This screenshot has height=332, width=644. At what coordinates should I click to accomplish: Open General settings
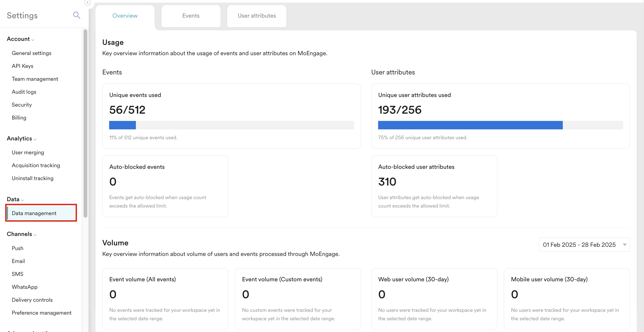[x=31, y=53]
